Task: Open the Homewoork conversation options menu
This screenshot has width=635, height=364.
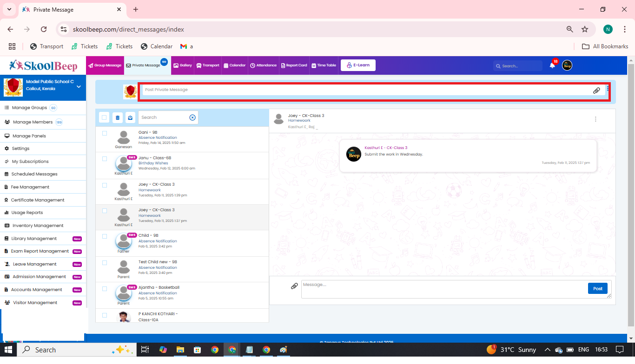Action: pos(595,119)
